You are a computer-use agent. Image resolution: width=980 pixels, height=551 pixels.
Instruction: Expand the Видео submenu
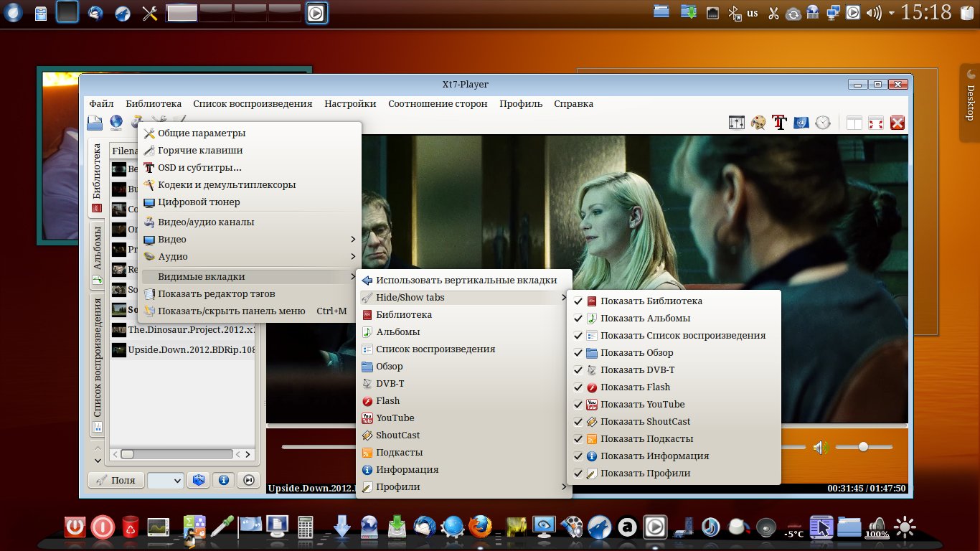tap(249, 240)
